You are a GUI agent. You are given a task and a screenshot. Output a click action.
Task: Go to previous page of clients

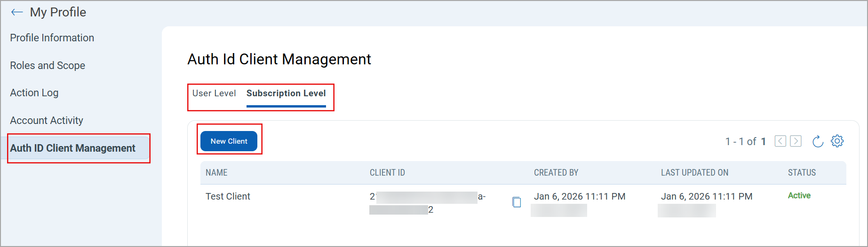[x=780, y=141]
